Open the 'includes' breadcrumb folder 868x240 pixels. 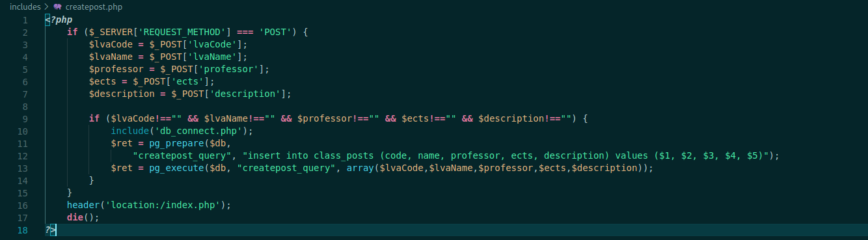tap(25, 7)
